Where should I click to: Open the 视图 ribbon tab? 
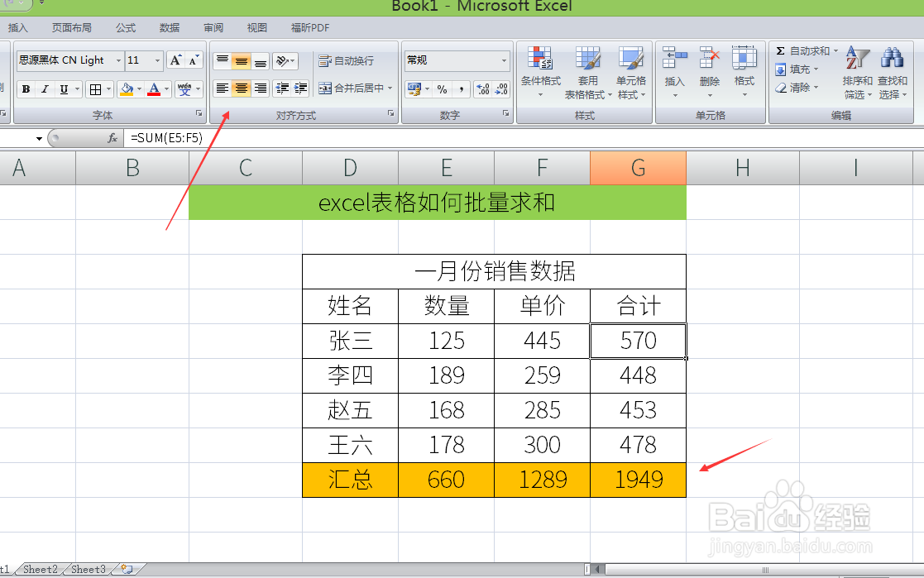[x=256, y=26]
